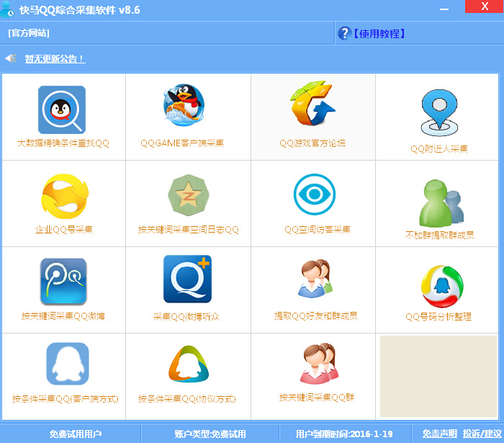The image size is (504, 443).
Task: Open the 使用教程 help tutorial
Action: tap(379, 33)
